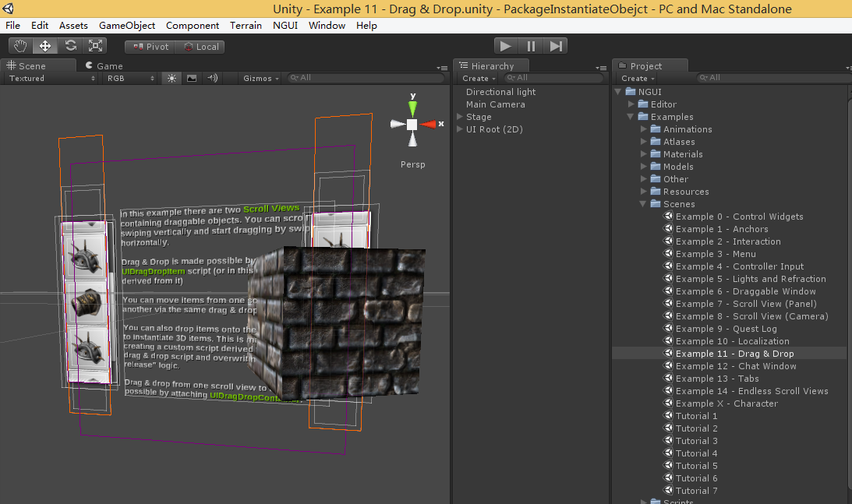Click the Step frame button
This screenshot has height=504, width=852.
click(555, 46)
